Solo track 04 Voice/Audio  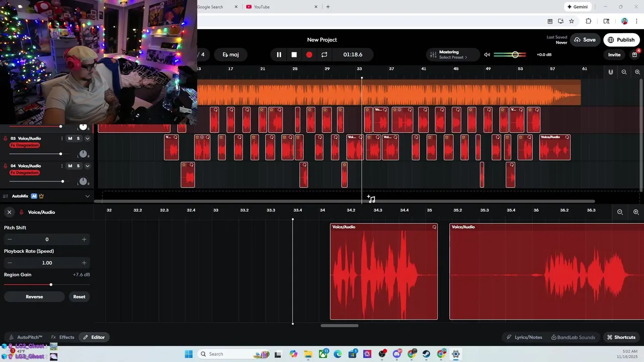[78, 166]
